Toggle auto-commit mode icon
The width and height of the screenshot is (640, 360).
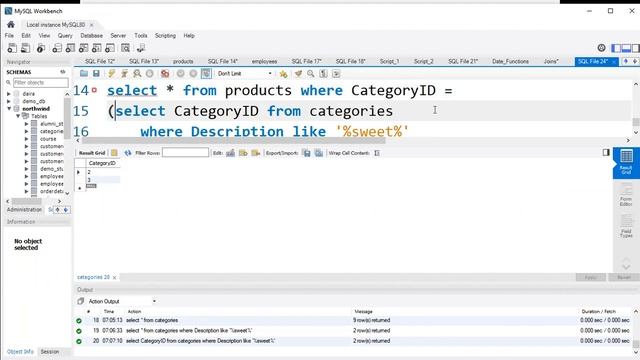tap(206, 73)
